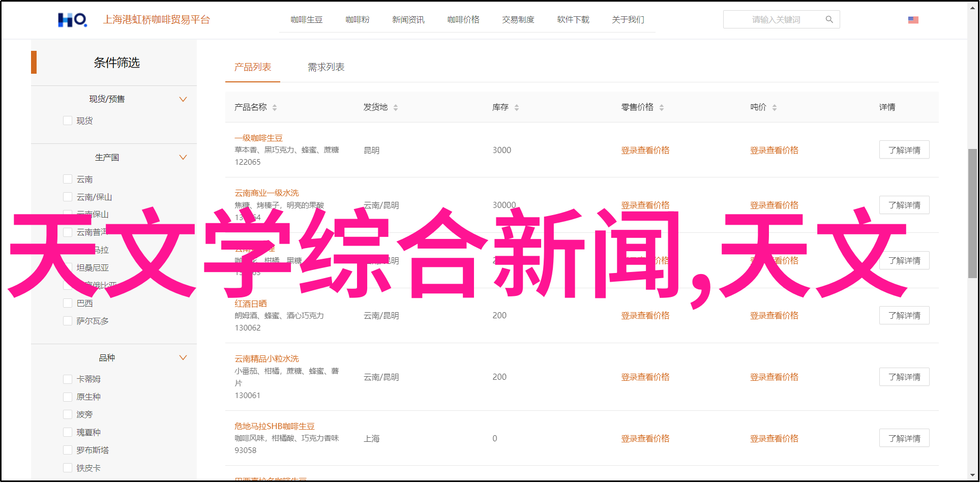This screenshot has width=980, height=483.
Task: Click the scrollbar up arrow
Action: (x=972, y=8)
